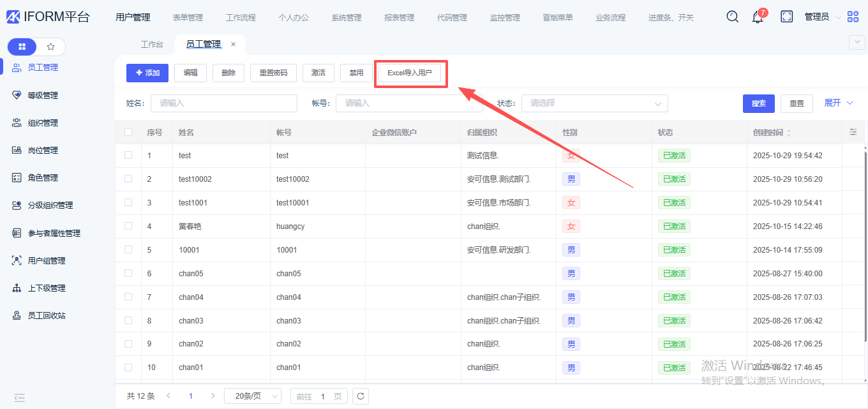The image size is (868, 409).
Task: Open the 20条/页 page size dropdown
Action: 253,396
